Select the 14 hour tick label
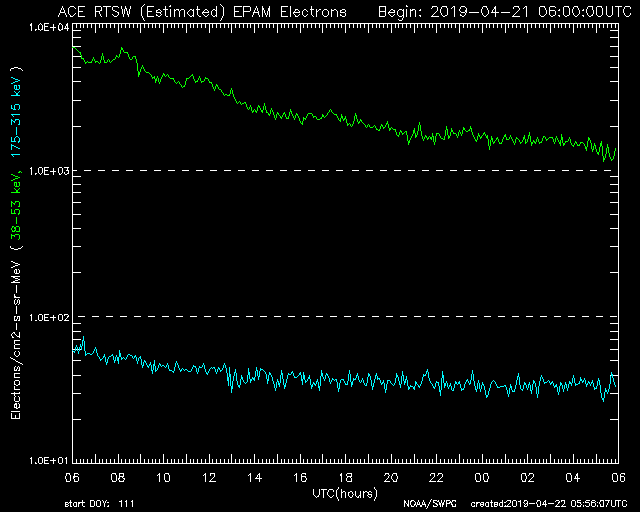Image resolution: width=640 pixels, height=512 pixels. [x=254, y=476]
